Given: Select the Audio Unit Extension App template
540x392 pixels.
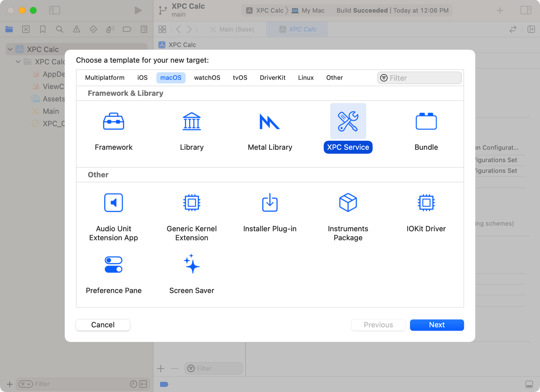Looking at the screenshot, I should pos(114,213).
